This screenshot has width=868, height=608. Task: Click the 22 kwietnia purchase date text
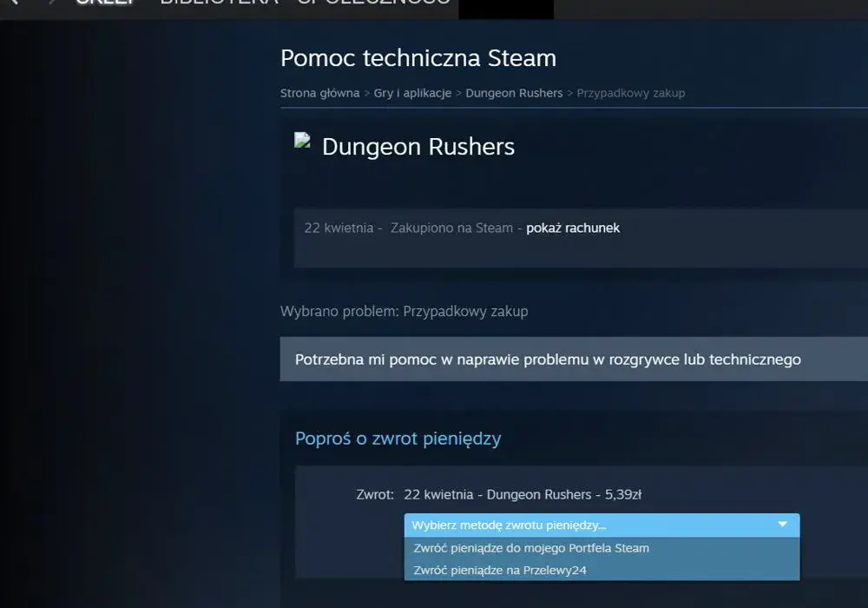click(339, 228)
